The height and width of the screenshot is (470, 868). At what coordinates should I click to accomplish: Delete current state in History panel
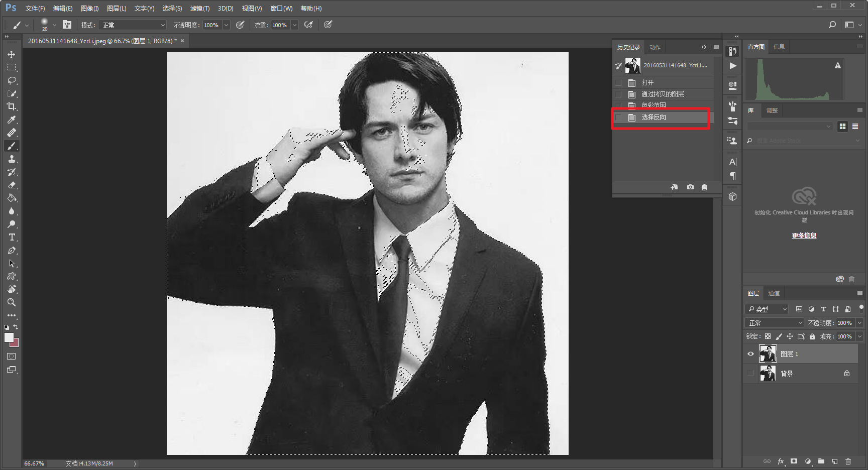[x=704, y=187]
